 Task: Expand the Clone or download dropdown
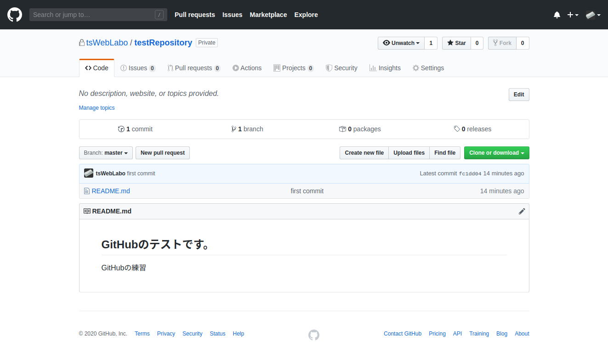tap(497, 153)
